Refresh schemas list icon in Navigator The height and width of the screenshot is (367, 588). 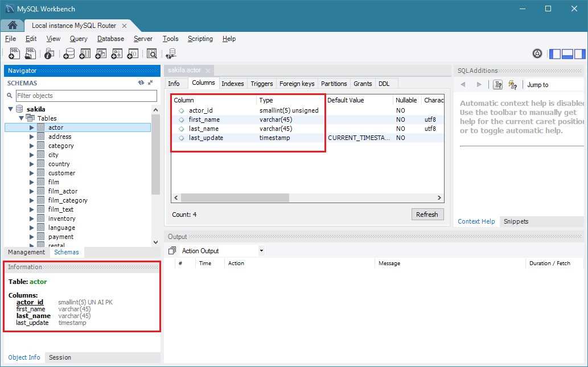click(x=141, y=83)
